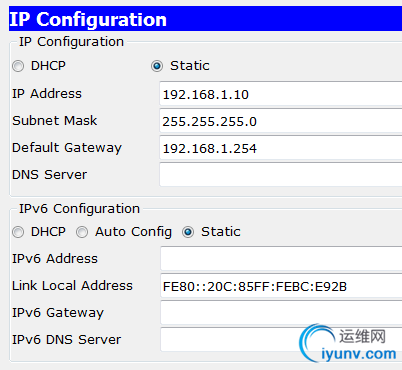Click the IP Address field showing 192.168.1.10
The width and height of the screenshot is (402, 370).
click(x=281, y=94)
